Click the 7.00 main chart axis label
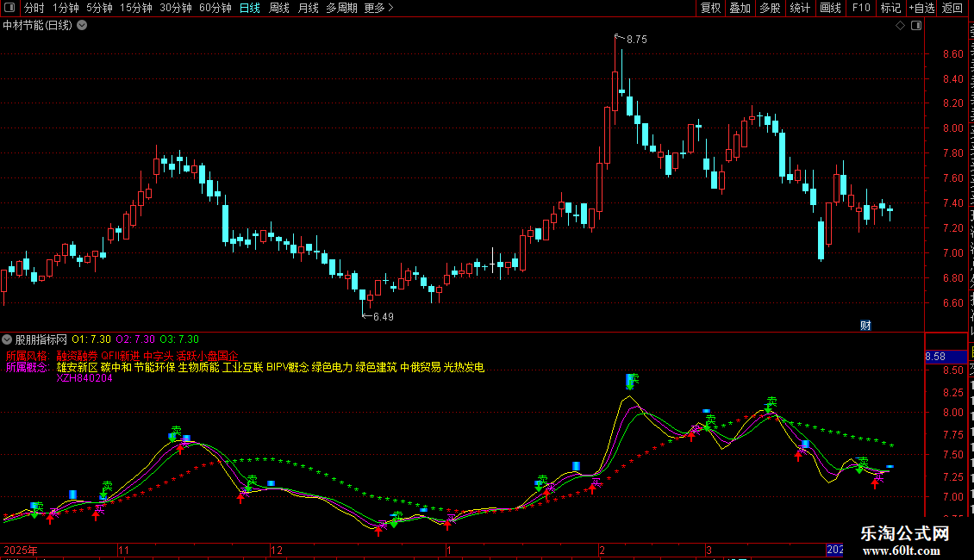The image size is (974, 560). click(952, 253)
